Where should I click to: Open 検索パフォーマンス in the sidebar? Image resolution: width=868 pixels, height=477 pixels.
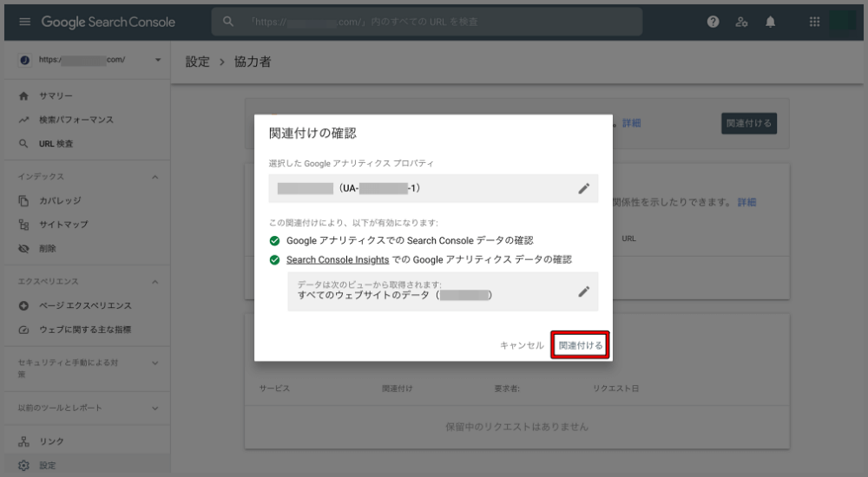76,120
